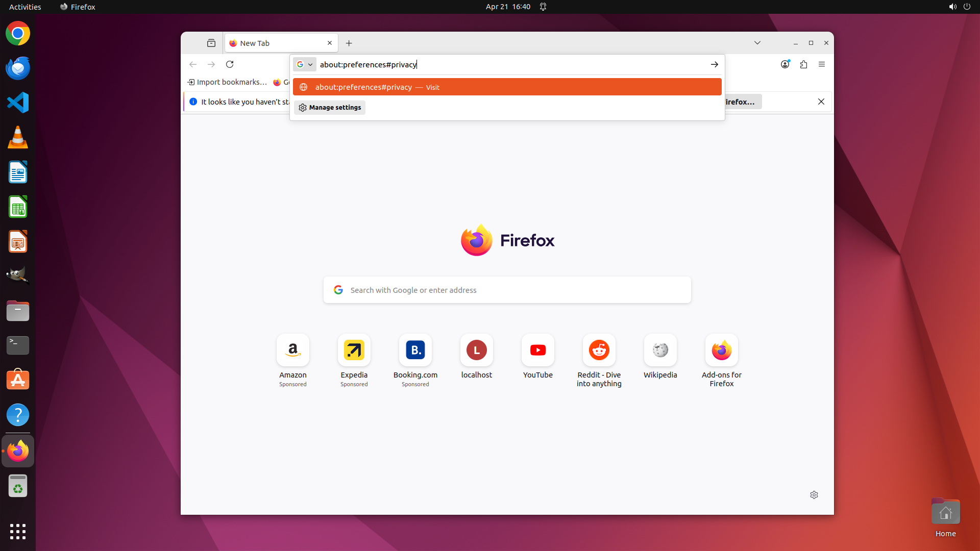Screen dimensions: 980x551
Task: Click the reload page icon
Action: [230, 64]
